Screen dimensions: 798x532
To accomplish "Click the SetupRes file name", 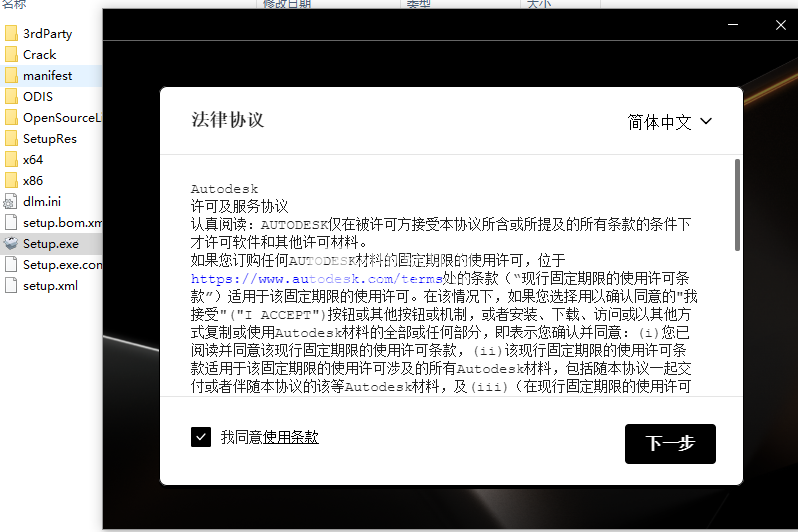I will coord(49,139).
